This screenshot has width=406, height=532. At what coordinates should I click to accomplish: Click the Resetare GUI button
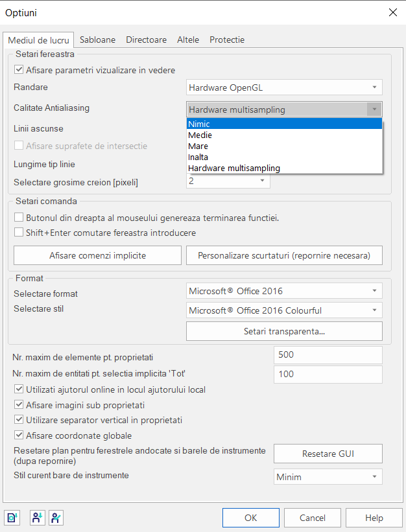click(328, 454)
